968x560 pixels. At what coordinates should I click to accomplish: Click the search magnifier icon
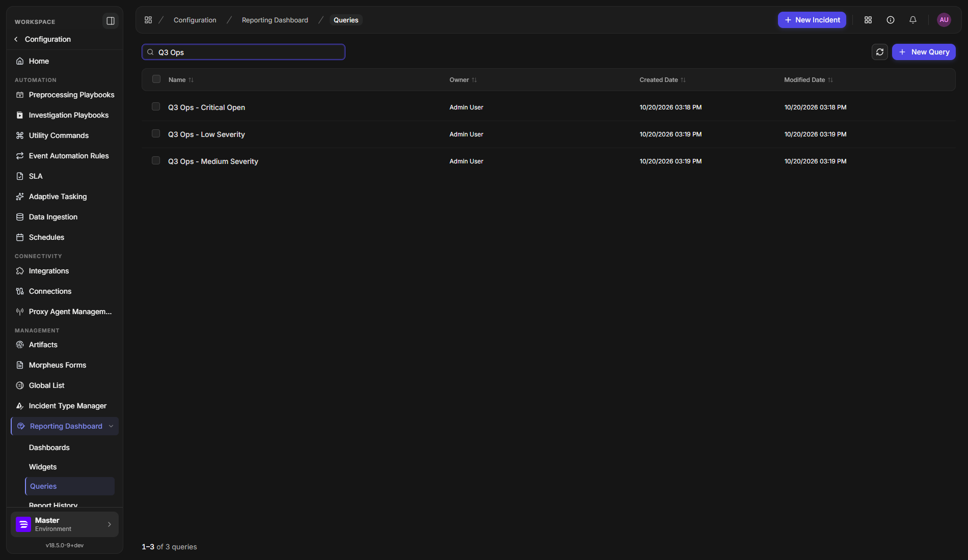tap(150, 52)
